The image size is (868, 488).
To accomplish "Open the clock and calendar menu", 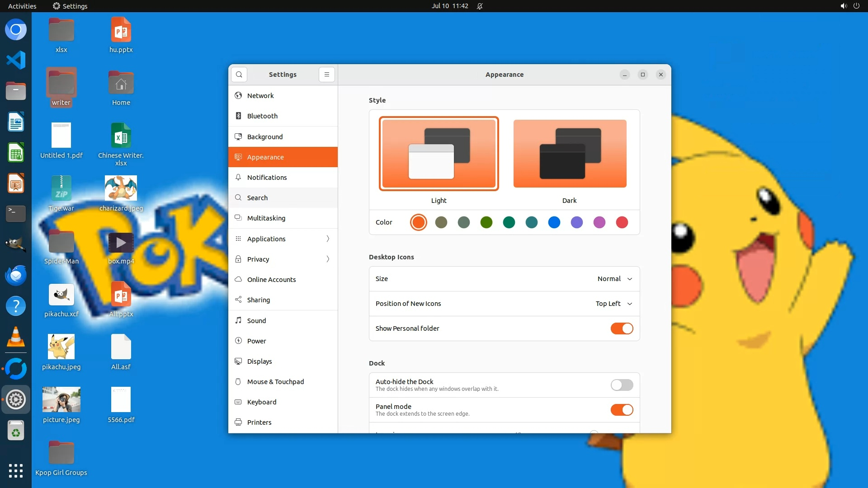I will click(x=449, y=6).
